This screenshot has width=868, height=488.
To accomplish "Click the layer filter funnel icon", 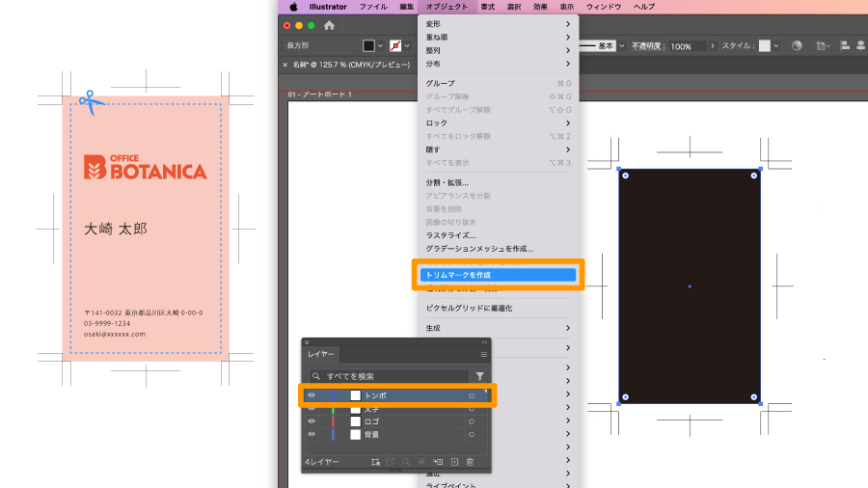I will pos(480,376).
